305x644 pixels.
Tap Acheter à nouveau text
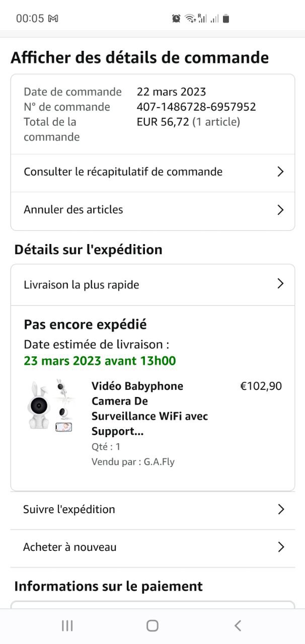pyautogui.click(x=69, y=547)
